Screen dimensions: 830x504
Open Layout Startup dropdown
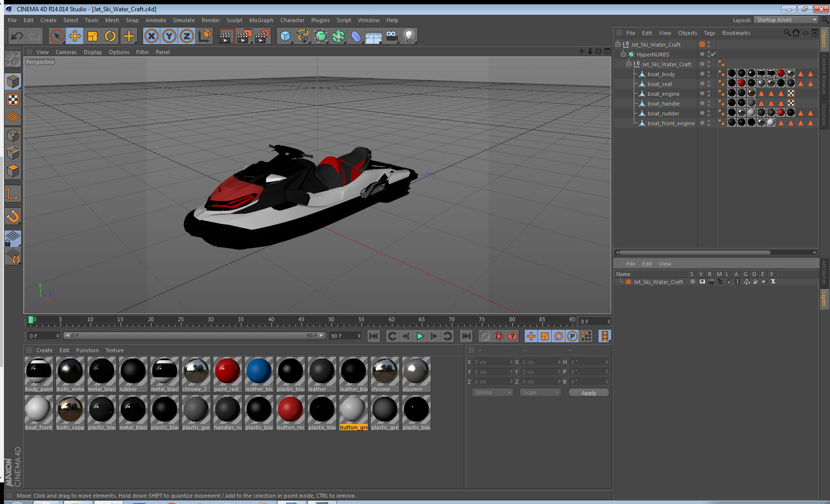[x=786, y=20]
